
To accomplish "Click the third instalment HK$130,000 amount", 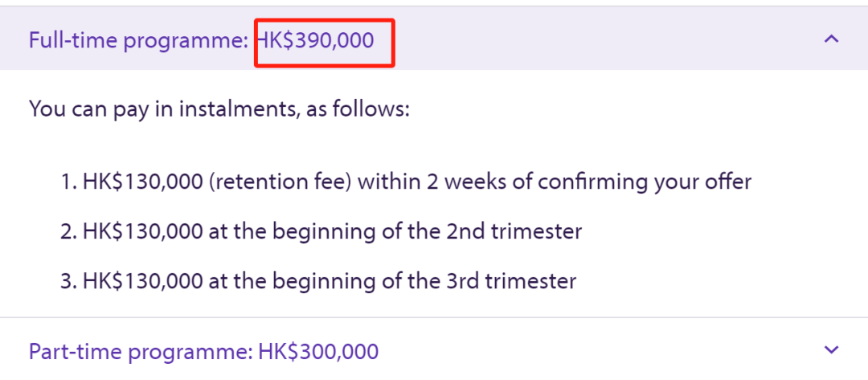I will pos(142,281).
